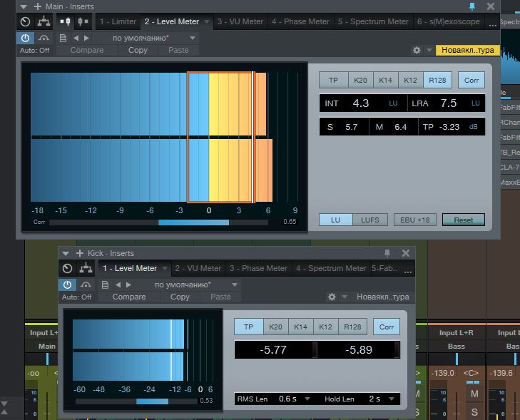520x420 pixels.
Task: Expand arrow next to gear in Main window
Action: 429,50
